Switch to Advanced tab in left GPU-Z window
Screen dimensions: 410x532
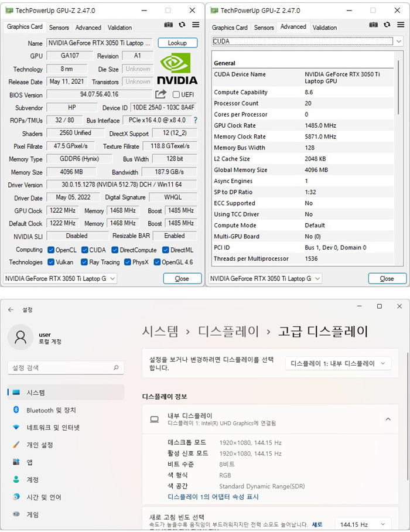[88, 28]
